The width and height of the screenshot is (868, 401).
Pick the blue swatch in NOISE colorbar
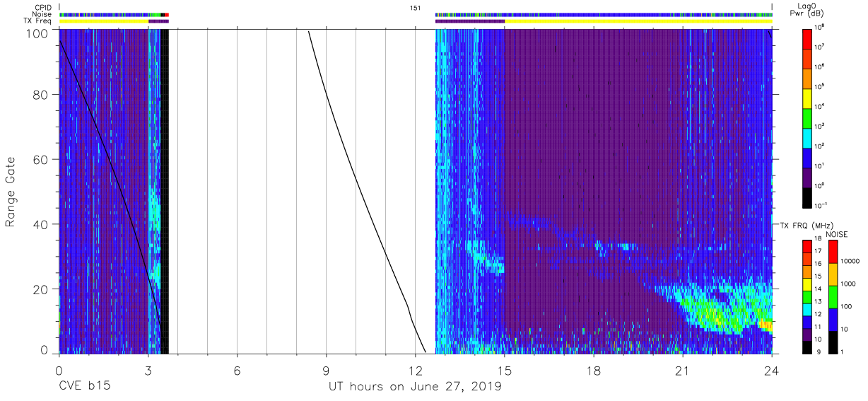point(833,319)
